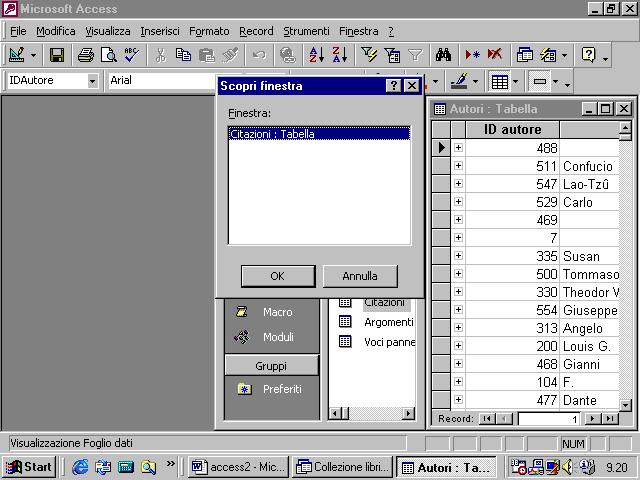
Task: Click the ID autore column header
Action: click(x=512, y=129)
